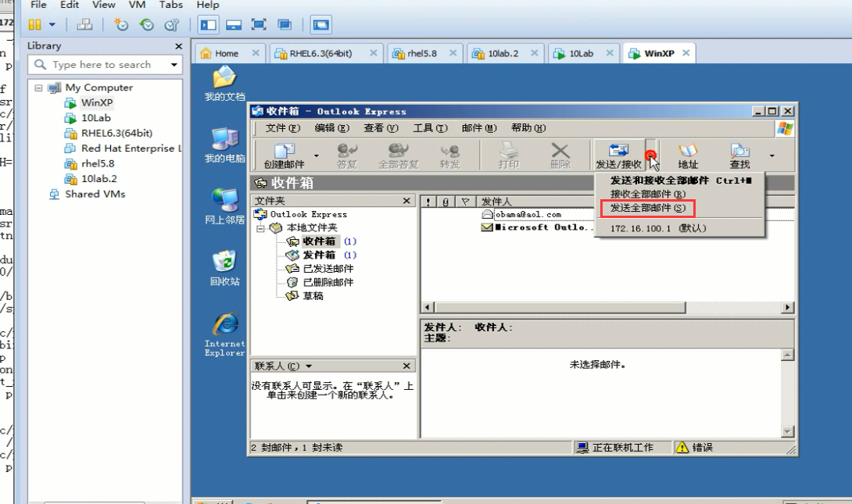Select the 已发送邮件 (Sent Items) folder
Screen dimensions: 852x504
[x=328, y=268]
